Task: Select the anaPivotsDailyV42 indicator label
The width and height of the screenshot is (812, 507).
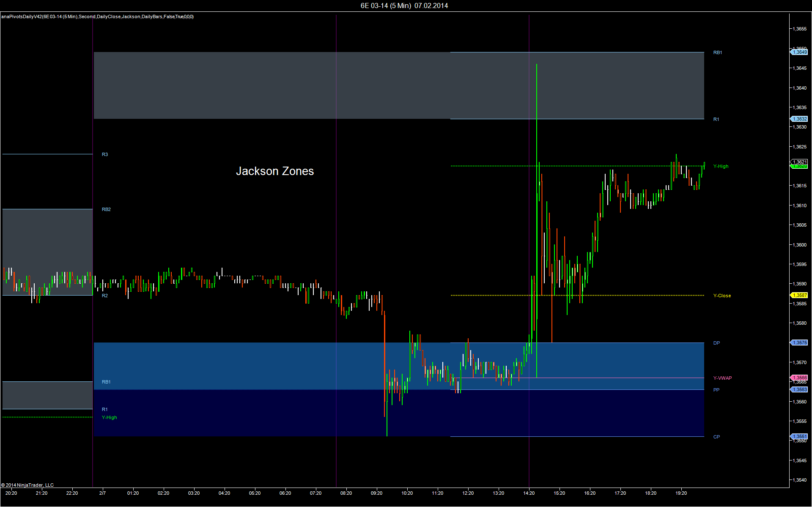Action: click(x=97, y=16)
